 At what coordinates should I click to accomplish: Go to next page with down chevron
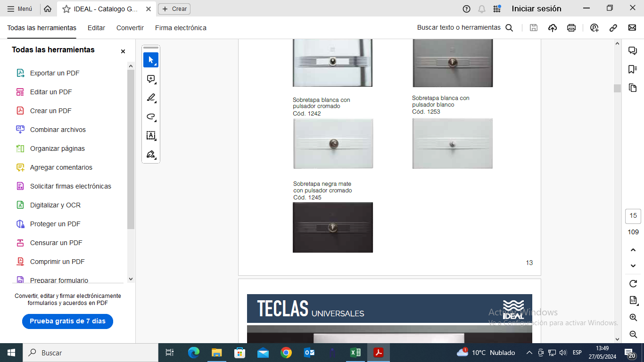click(x=633, y=266)
